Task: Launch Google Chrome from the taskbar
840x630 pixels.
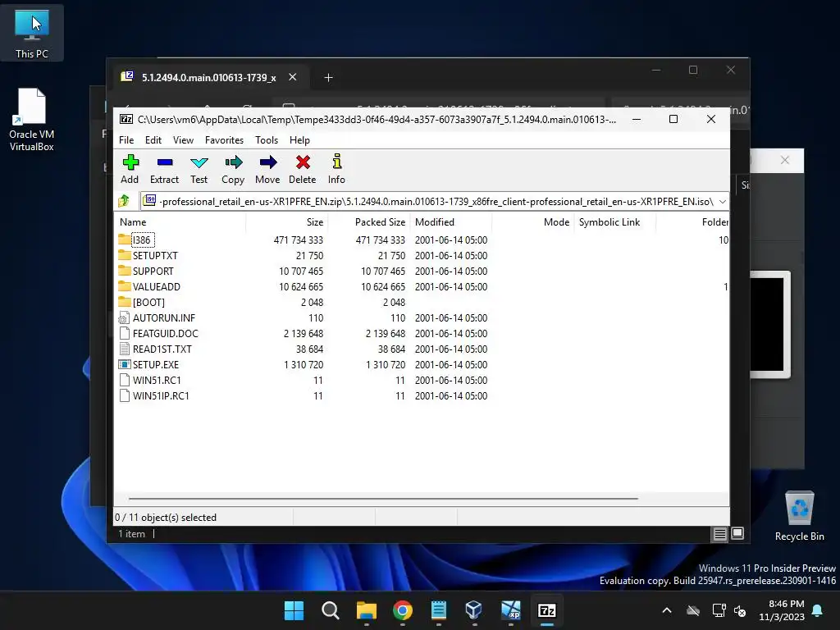Action: click(402, 610)
